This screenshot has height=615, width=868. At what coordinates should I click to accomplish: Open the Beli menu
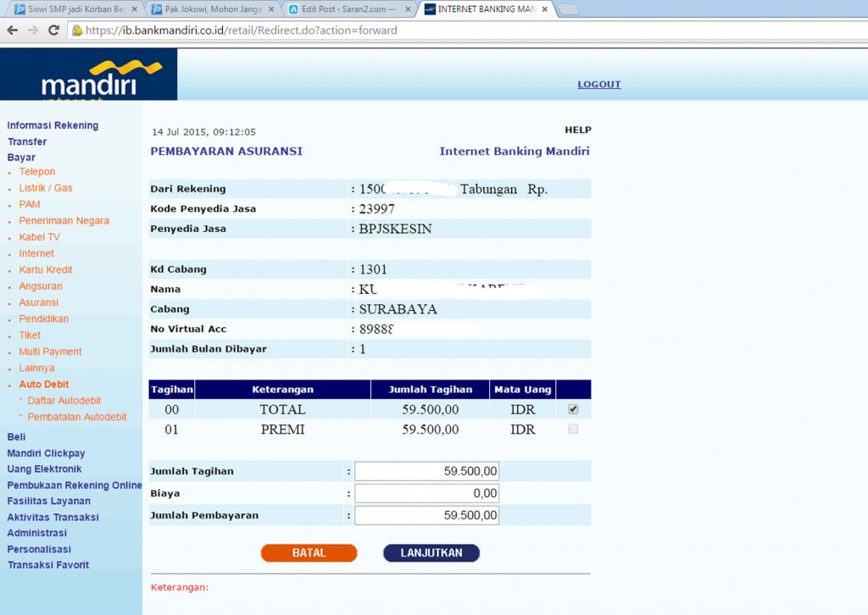coord(17,437)
